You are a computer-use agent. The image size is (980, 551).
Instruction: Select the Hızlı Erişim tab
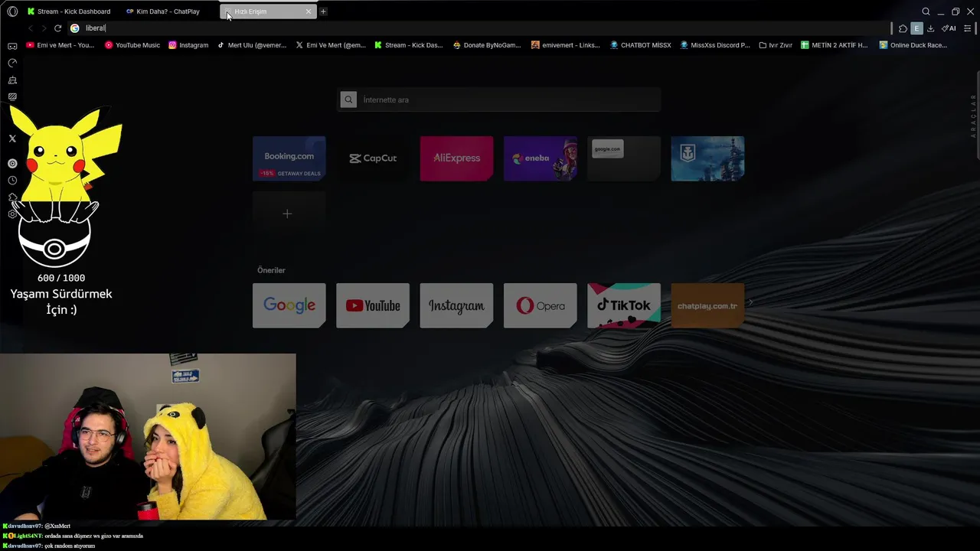click(268, 11)
